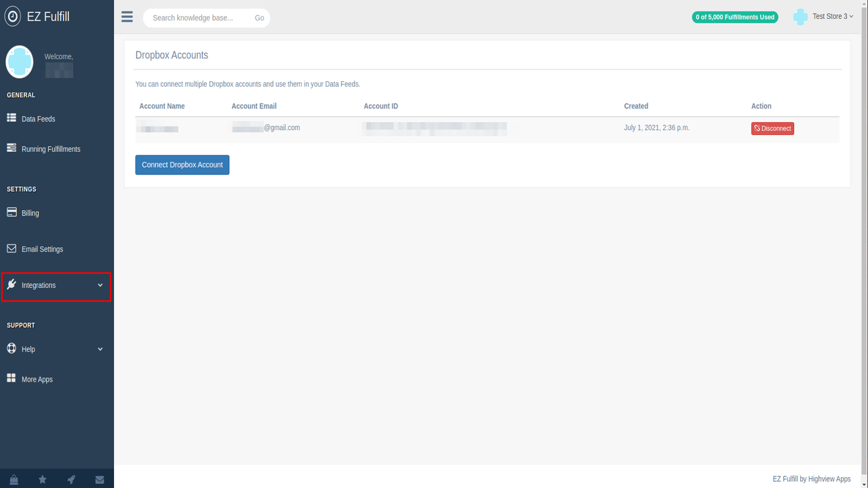Click the Integrations plug icon
The width and height of the screenshot is (868, 488).
click(11, 285)
